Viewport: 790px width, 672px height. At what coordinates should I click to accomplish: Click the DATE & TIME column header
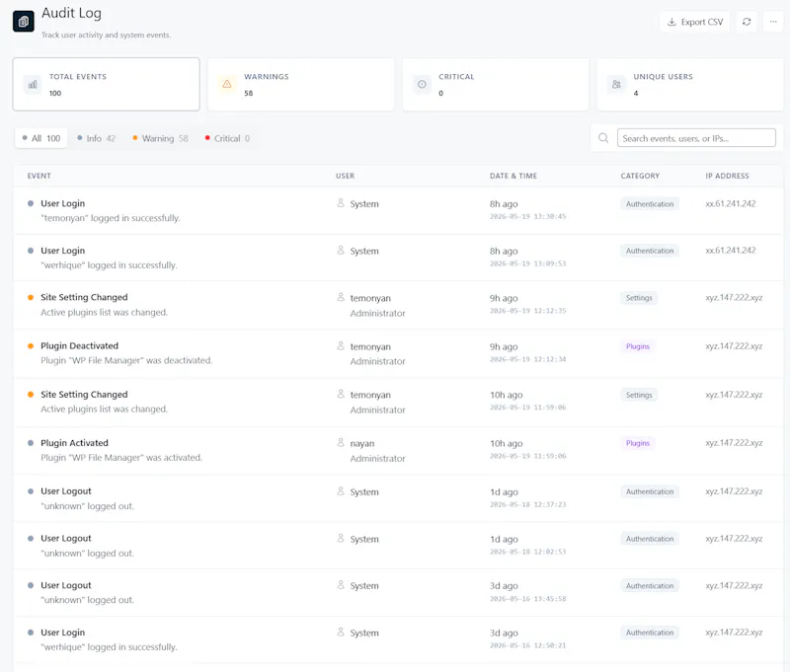(513, 176)
